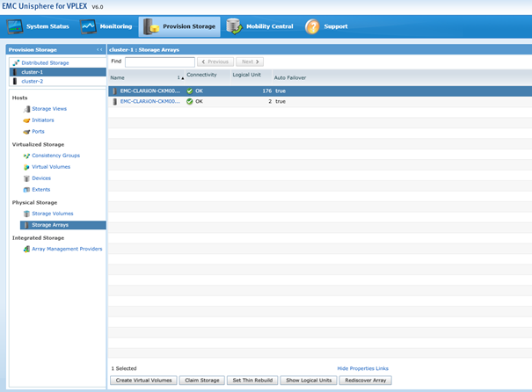Image resolution: width=532 pixels, height=392 pixels.
Task: Open the Ports link
Action: point(38,131)
